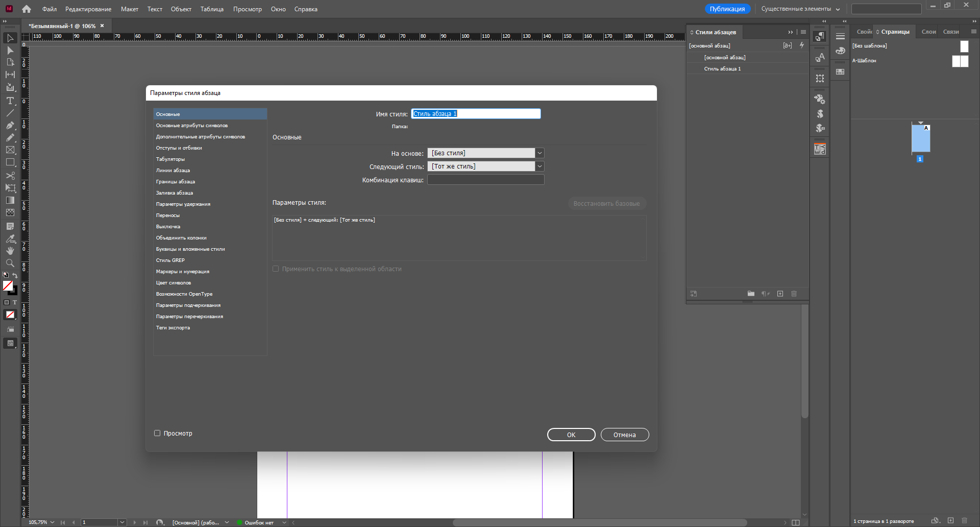
Task: Select the Line tool
Action: (x=10, y=113)
